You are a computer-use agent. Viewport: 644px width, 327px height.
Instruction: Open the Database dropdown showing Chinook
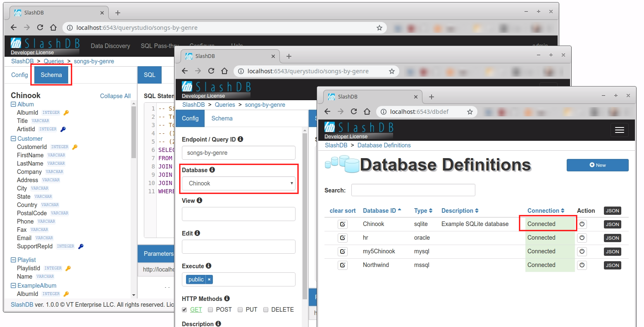(x=239, y=183)
